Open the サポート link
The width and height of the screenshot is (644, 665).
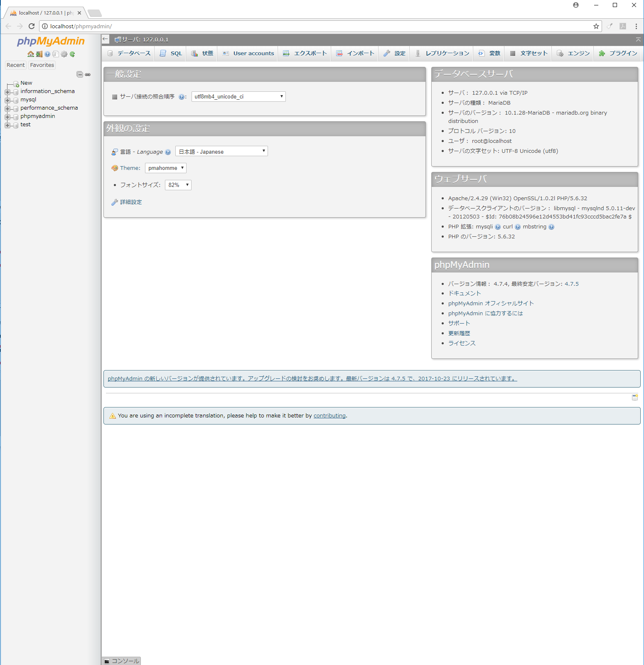(x=459, y=323)
